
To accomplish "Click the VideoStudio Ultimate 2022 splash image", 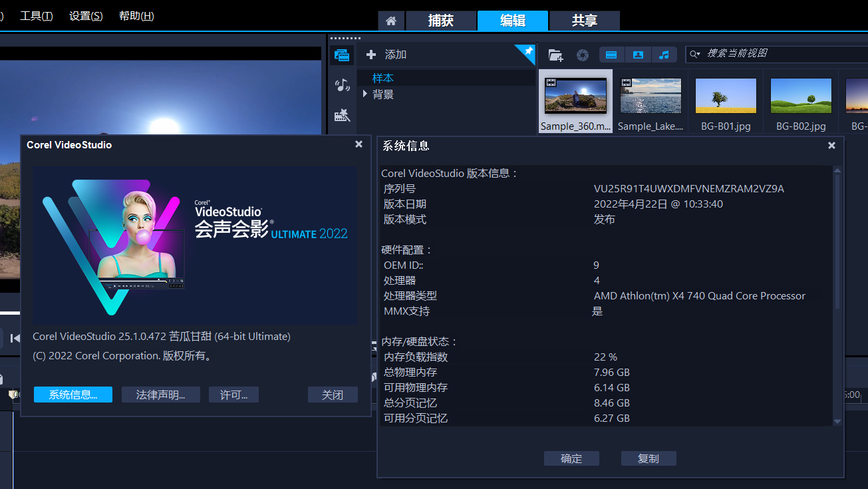I will tap(196, 245).
